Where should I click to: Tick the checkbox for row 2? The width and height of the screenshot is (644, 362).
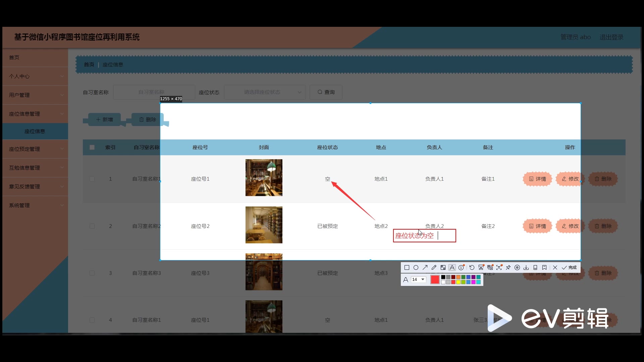(92, 226)
